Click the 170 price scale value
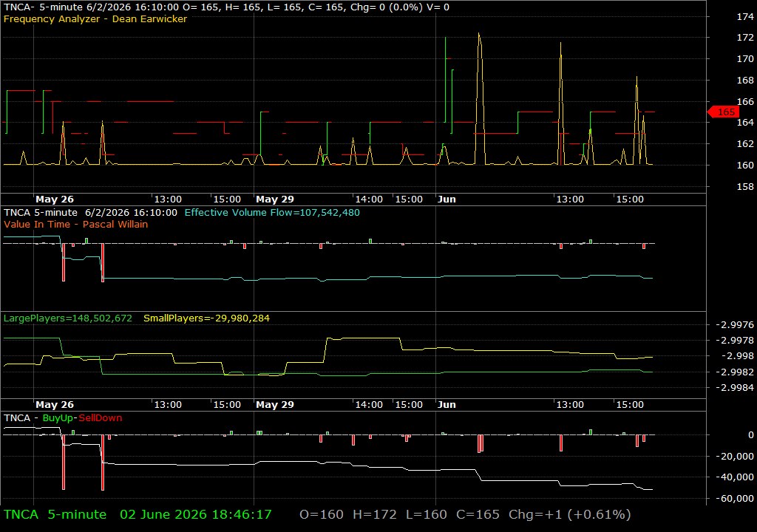 pyautogui.click(x=745, y=59)
